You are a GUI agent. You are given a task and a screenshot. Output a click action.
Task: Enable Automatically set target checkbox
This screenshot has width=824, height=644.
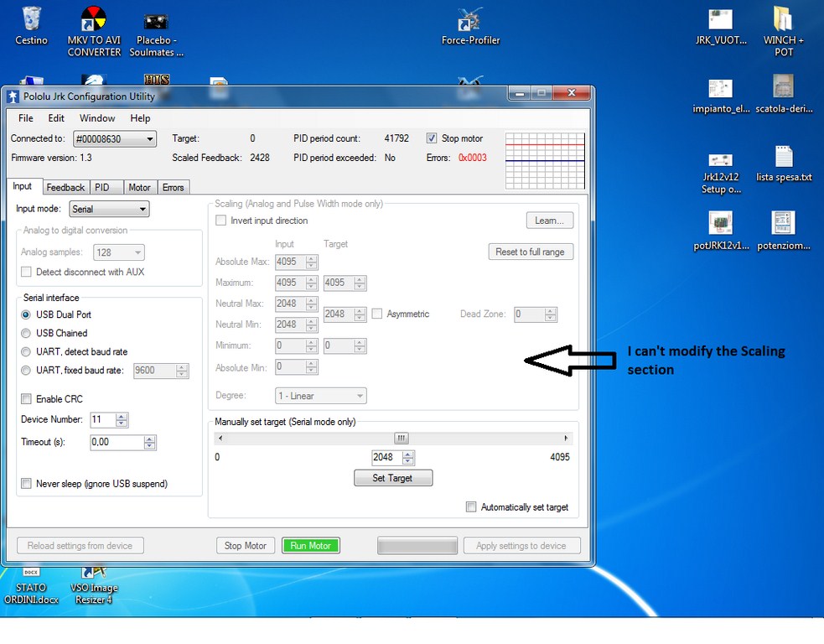point(471,506)
